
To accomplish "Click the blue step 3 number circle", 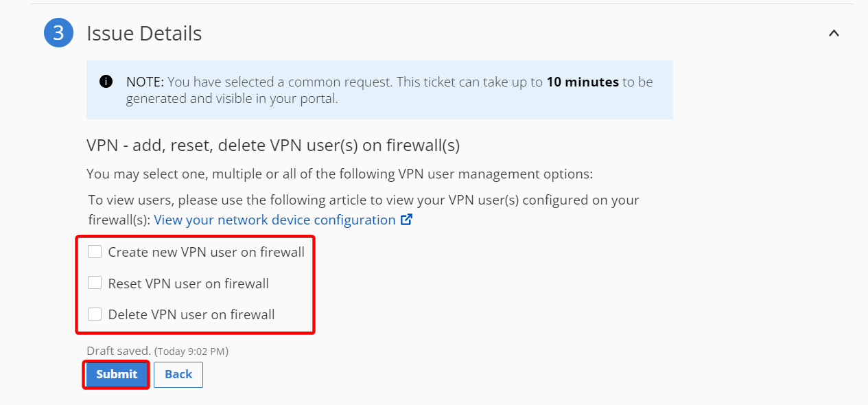I will click(58, 33).
